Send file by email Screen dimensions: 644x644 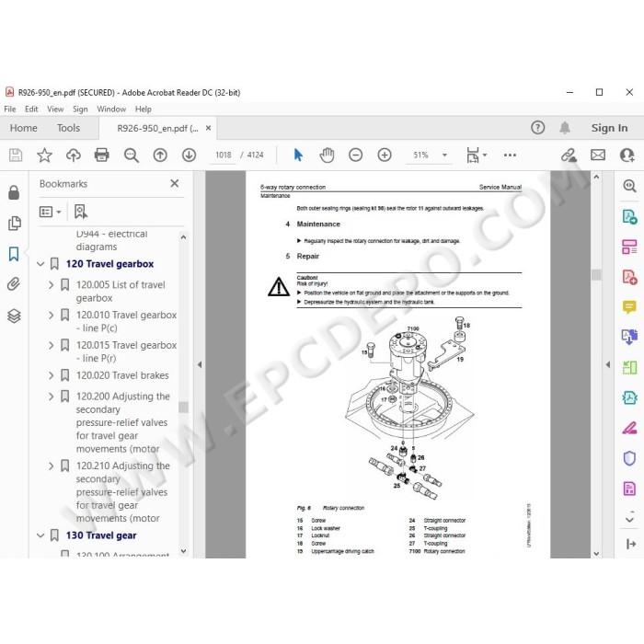tap(598, 155)
